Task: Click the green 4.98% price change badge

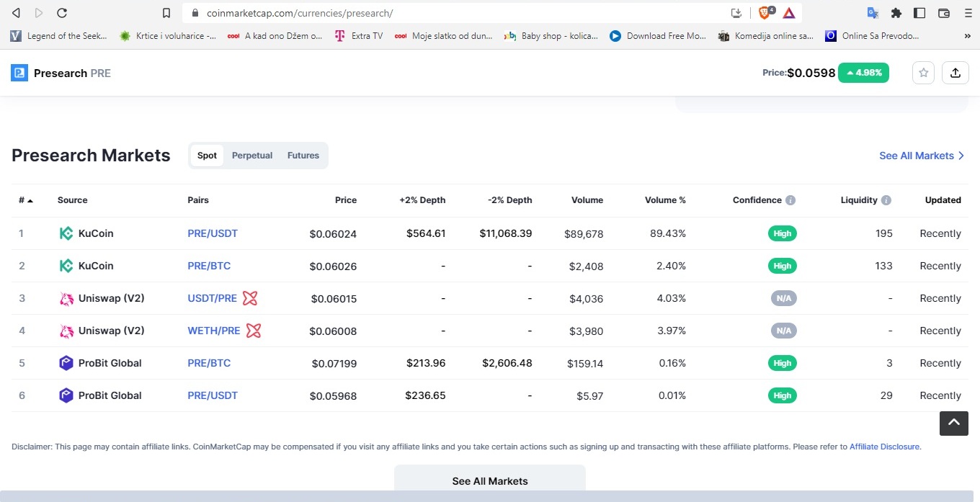Action: coord(863,73)
